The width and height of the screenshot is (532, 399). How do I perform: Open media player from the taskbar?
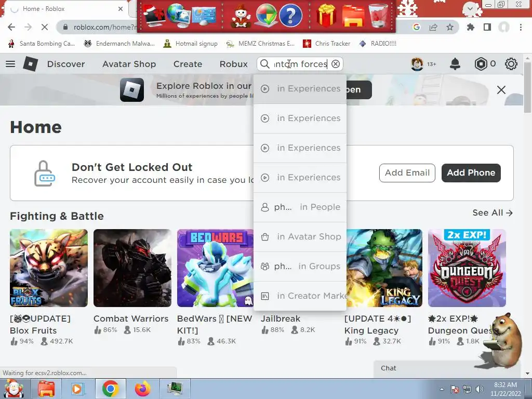[77, 389]
